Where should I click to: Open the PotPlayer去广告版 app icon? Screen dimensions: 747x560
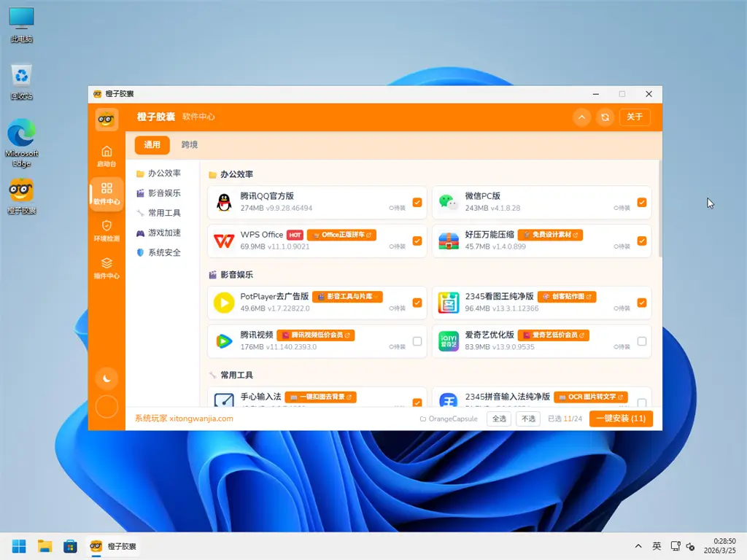pos(222,303)
